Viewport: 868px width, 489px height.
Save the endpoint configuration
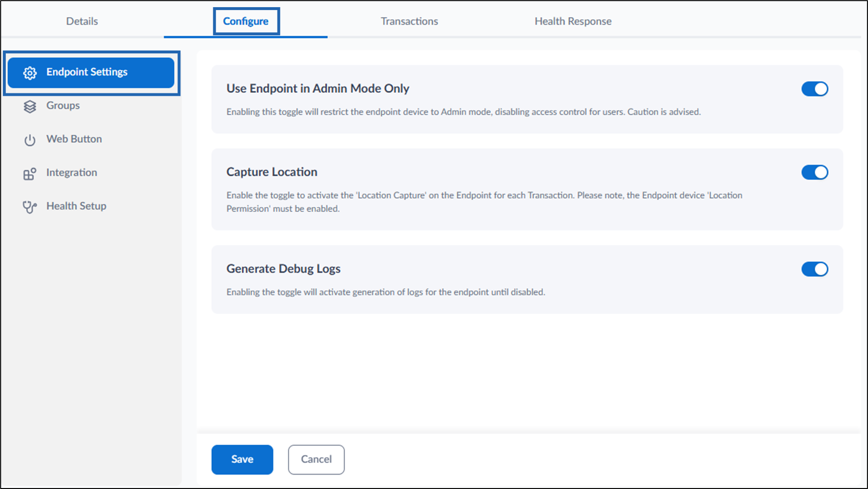click(242, 459)
